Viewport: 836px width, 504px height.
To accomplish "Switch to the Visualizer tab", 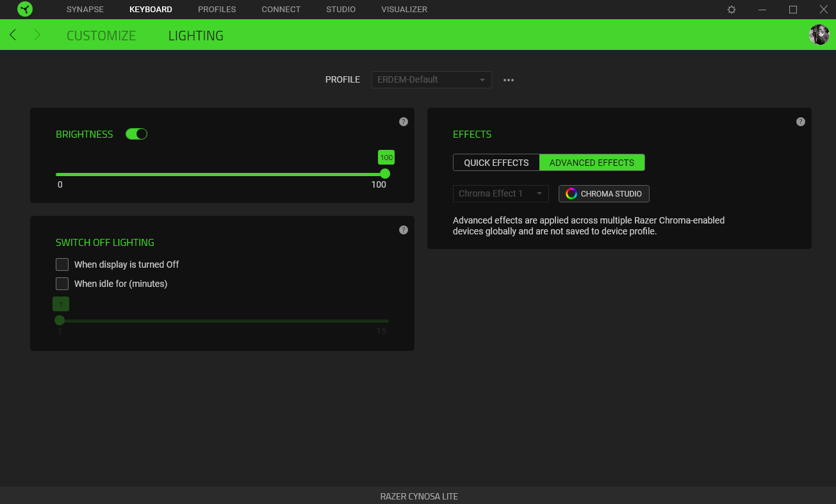I will [404, 10].
